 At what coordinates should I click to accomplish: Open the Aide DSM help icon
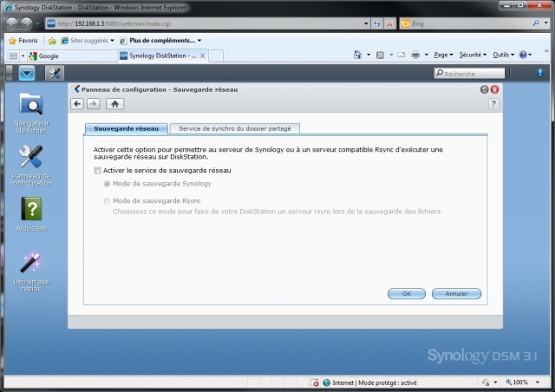(x=31, y=214)
